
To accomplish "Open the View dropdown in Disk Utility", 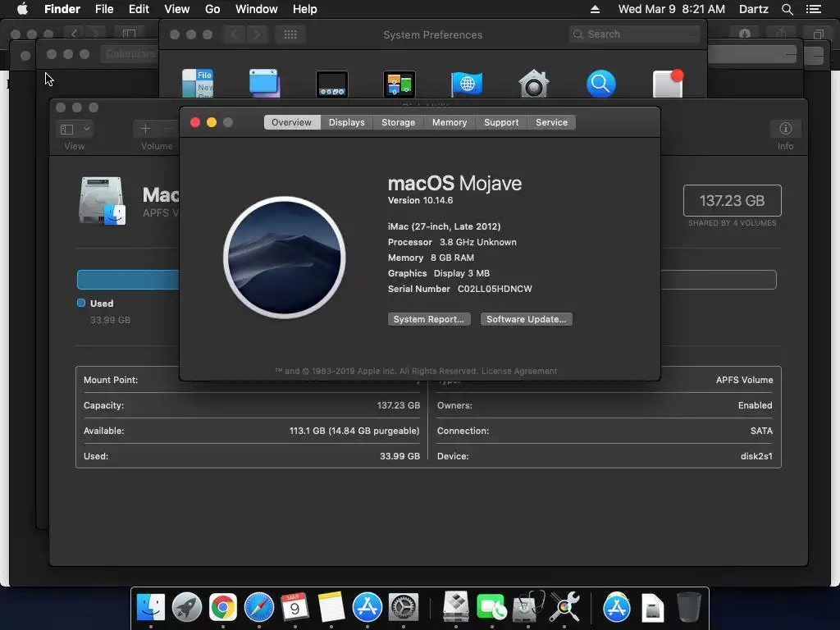I will pyautogui.click(x=75, y=129).
